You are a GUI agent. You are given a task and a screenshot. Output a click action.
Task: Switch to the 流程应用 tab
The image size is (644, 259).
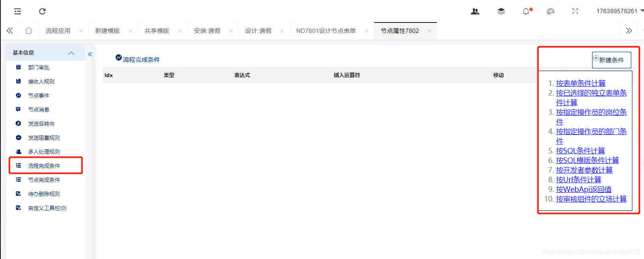58,31
